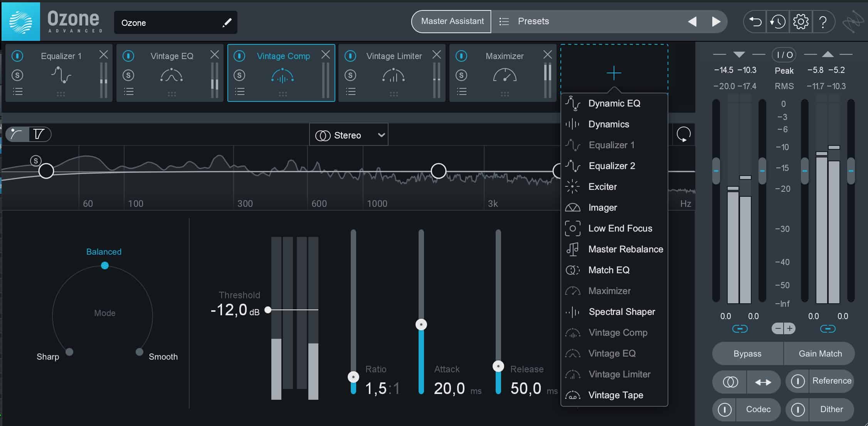868x426 pixels.
Task: Select the Sharp mode point
Action: 69,352
